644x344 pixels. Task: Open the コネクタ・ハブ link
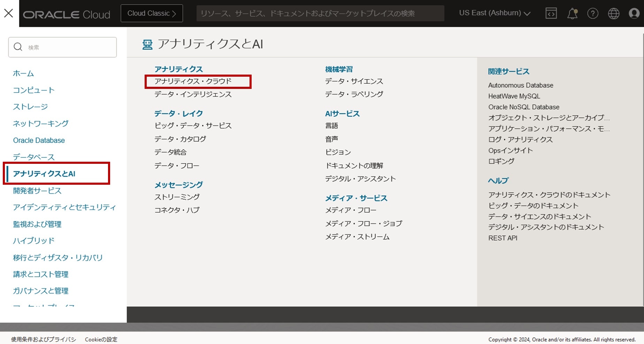pos(177,210)
